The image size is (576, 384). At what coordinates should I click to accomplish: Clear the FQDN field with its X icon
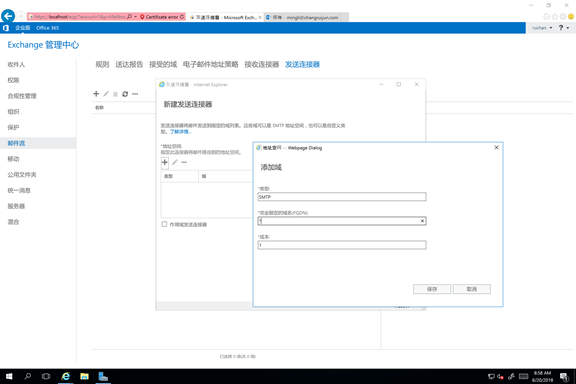tap(422, 221)
